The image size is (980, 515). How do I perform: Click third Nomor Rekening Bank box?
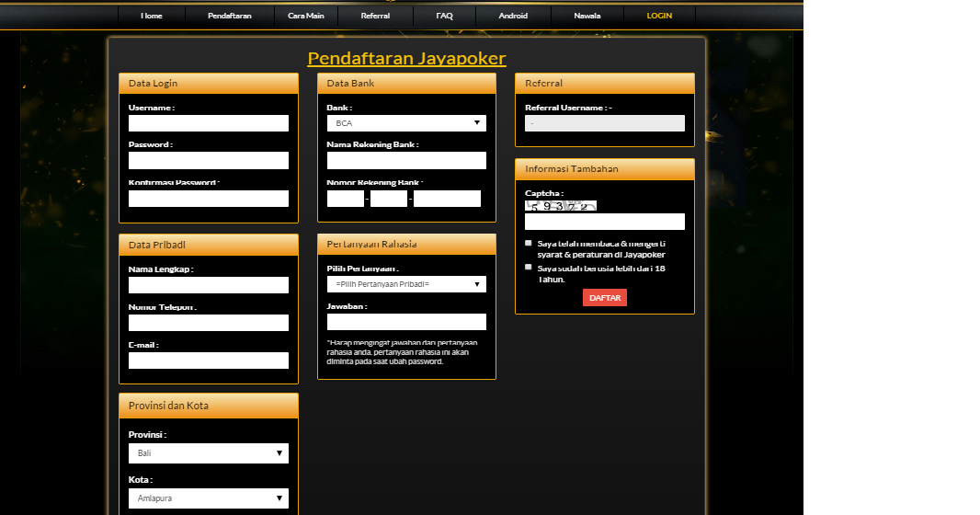point(447,199)
